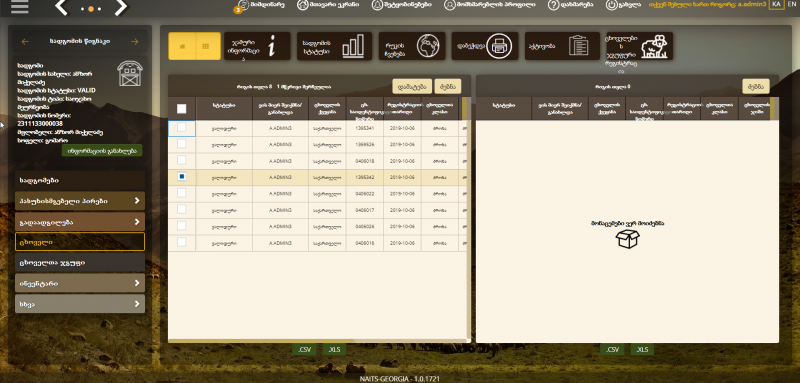Open holding status bar chart tile

coord(334,46)
